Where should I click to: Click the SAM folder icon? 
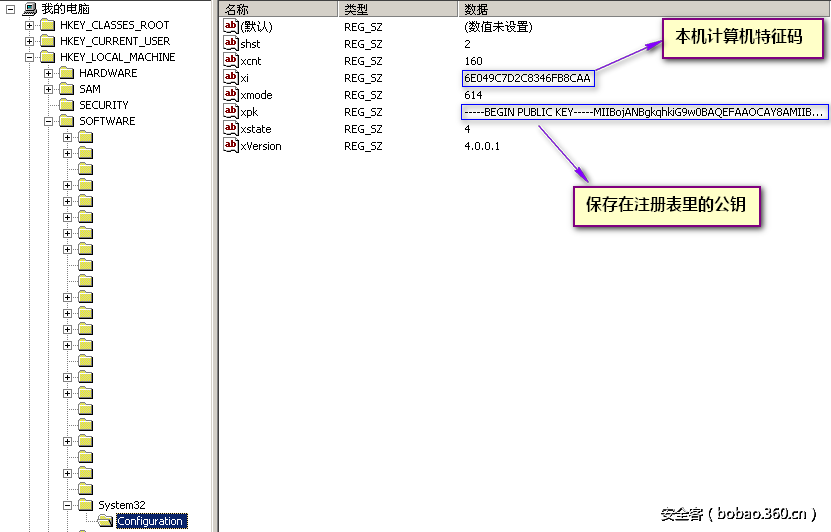click(67, 88)
